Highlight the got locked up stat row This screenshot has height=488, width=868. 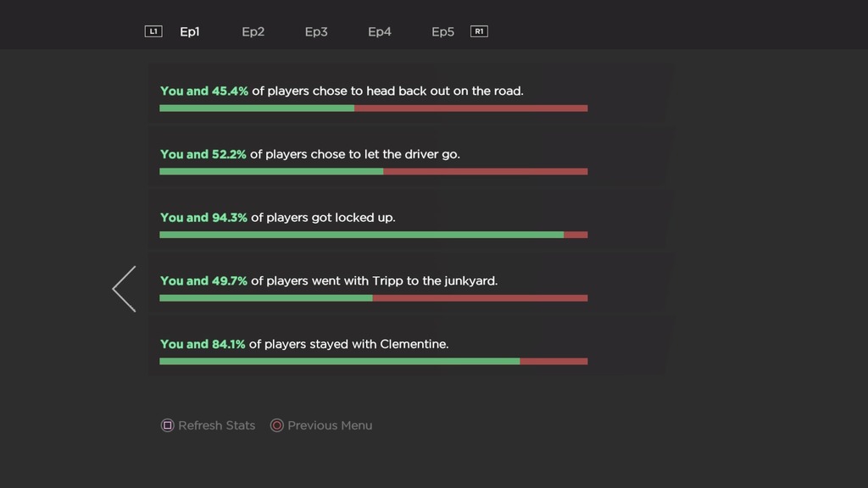pyautogui.click(x=278, y=218)
